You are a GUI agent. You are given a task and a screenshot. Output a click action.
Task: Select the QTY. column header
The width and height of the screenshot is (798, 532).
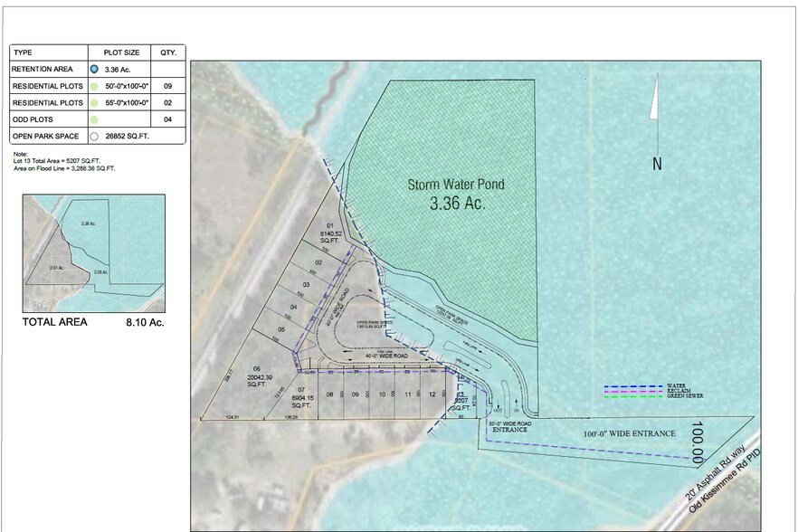[x=168, y=52]
